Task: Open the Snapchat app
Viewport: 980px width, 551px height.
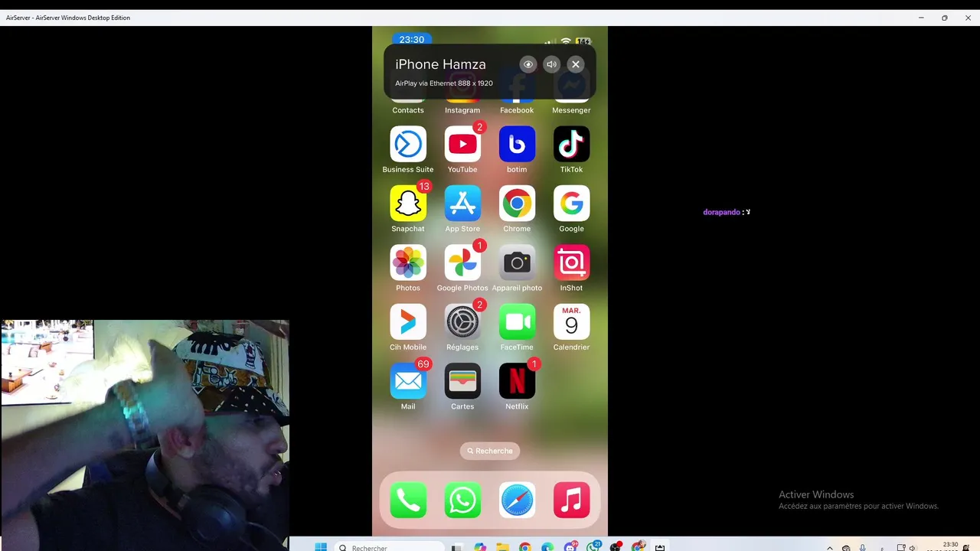Action: [408, 204]
